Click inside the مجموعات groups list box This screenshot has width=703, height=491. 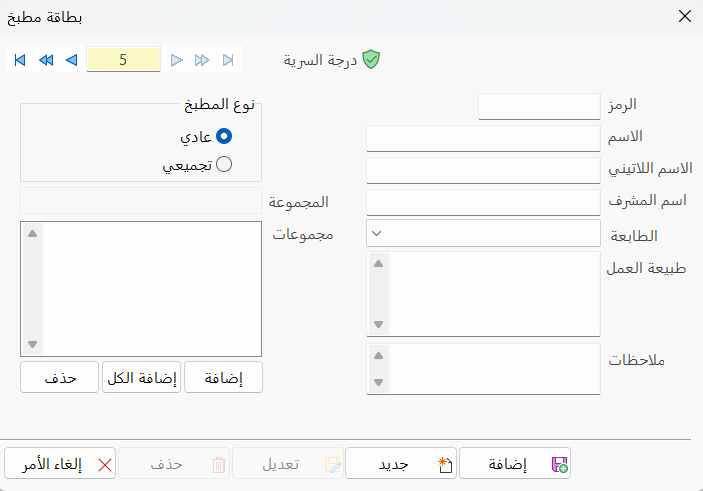pos(141,289)
